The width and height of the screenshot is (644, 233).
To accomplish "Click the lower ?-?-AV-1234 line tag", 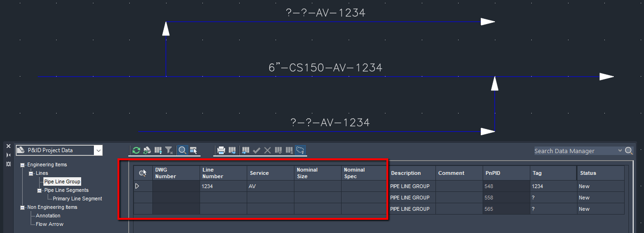I will click(330, 123).
